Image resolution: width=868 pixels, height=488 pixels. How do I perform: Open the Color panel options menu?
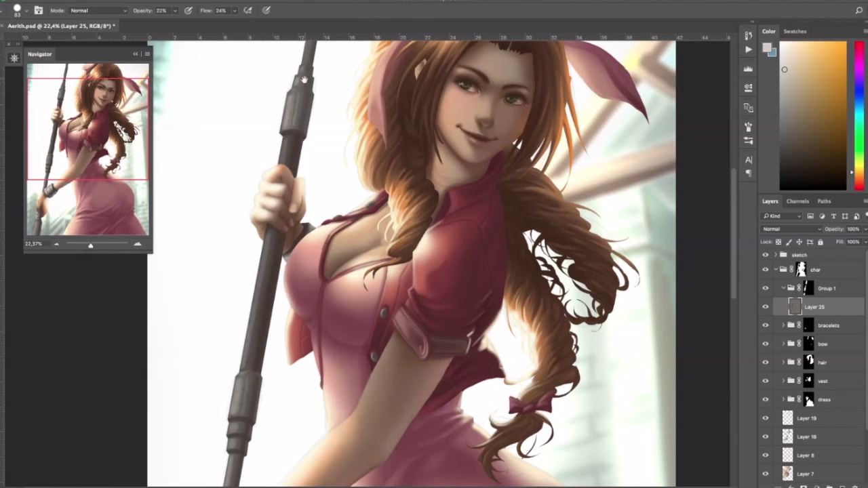865,31
